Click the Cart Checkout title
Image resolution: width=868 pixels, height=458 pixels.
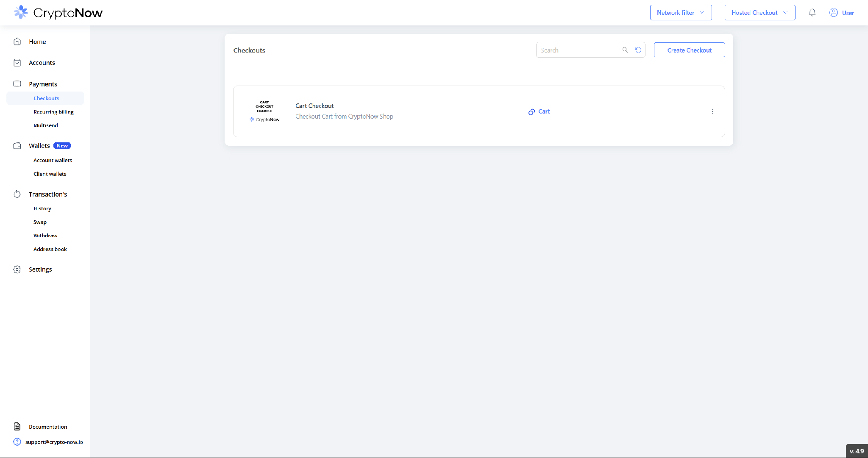314,106
